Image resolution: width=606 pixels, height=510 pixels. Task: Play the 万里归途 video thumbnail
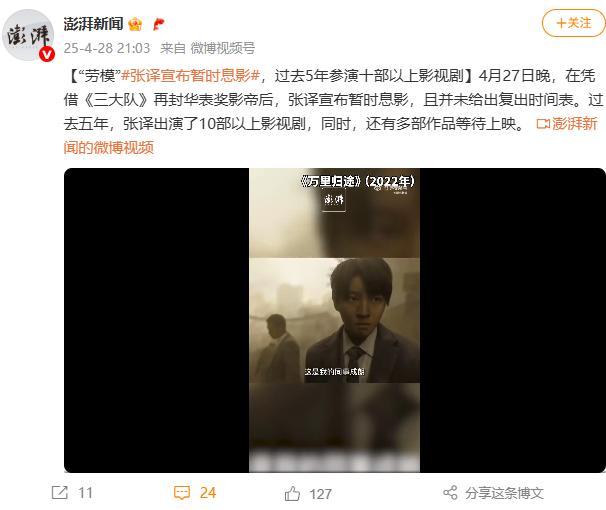click(x=335, y=320)
